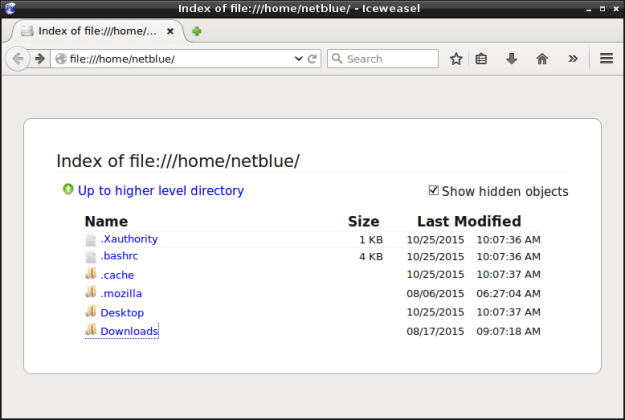Select the Index of file:///home tab
This screenshot has height=420, width=625.
pyautogui.click(x=97, y=31)
